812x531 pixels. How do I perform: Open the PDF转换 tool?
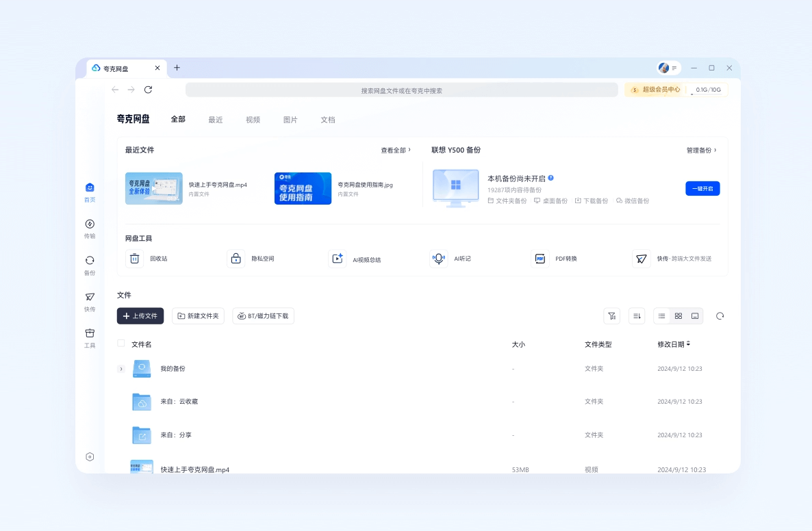pyautogui.click(x=554, y=258)
